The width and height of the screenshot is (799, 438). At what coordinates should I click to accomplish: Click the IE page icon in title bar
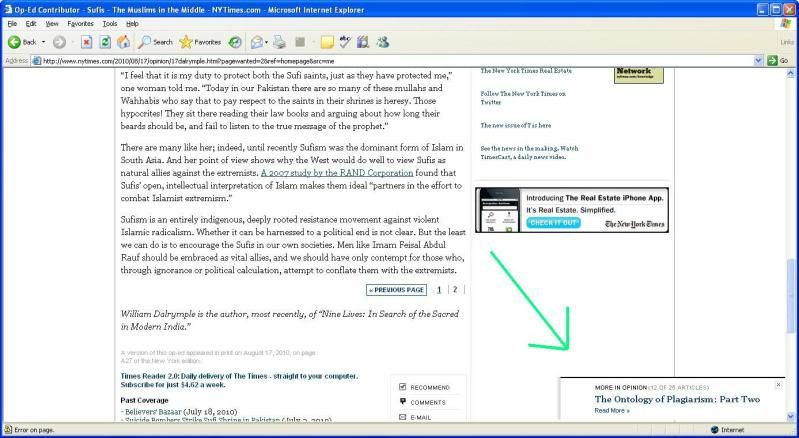pos(8,9)
